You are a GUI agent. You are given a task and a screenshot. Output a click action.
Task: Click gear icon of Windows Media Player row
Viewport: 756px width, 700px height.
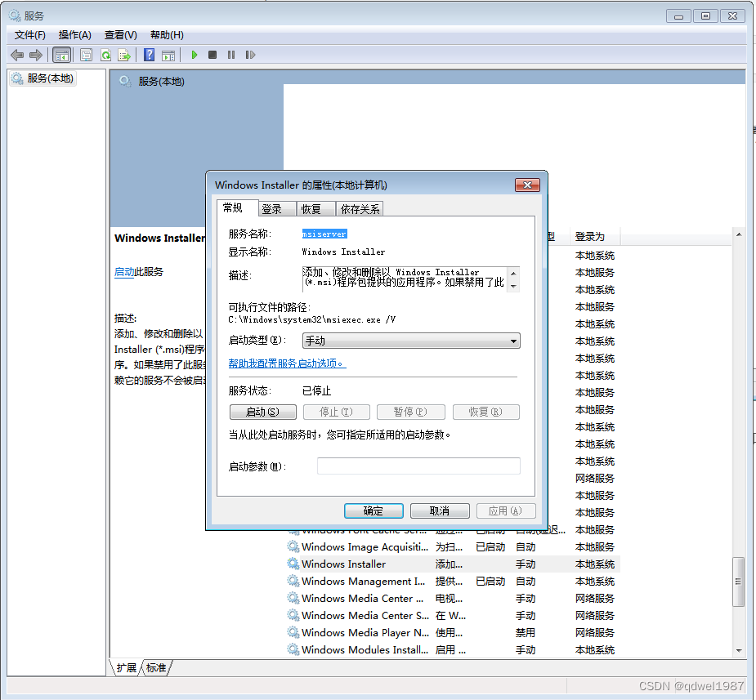(x=293, y=632)
